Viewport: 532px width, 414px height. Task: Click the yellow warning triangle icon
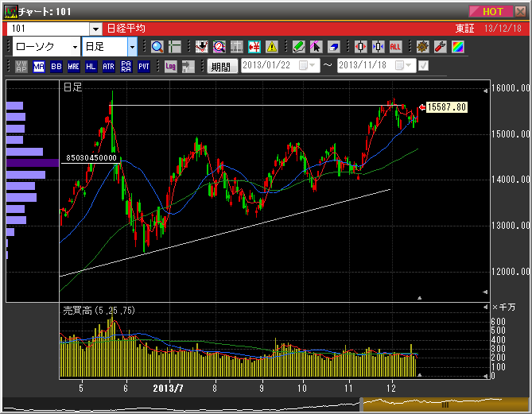[x=272, y=47]
